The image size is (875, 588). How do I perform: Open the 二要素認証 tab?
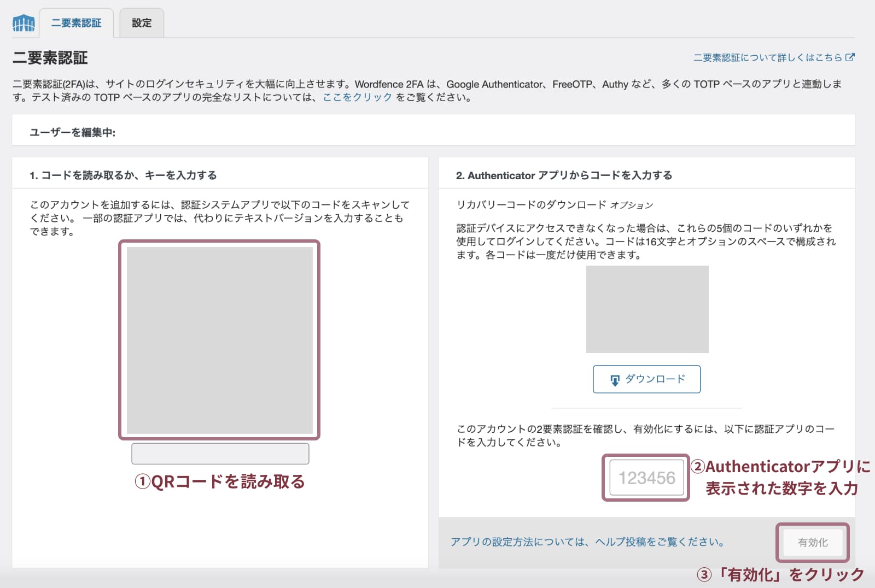point(76,23)
